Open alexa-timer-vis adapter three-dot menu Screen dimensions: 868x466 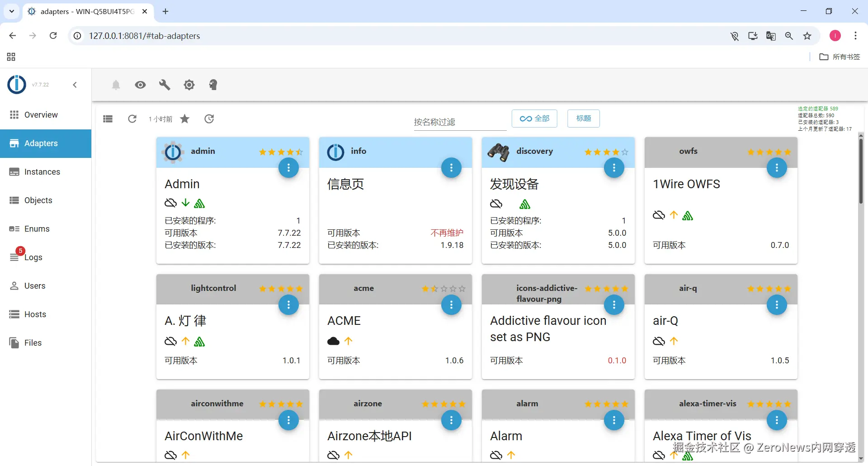777,420
